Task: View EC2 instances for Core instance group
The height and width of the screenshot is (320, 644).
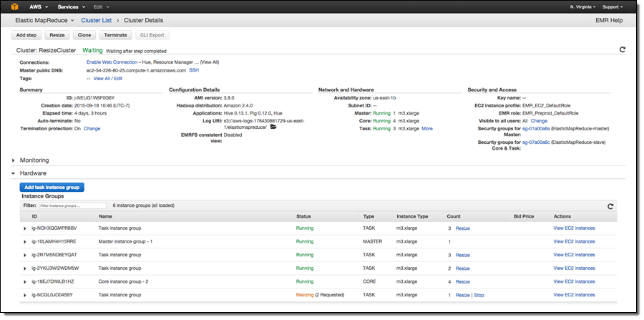Action: click(574, 281)
